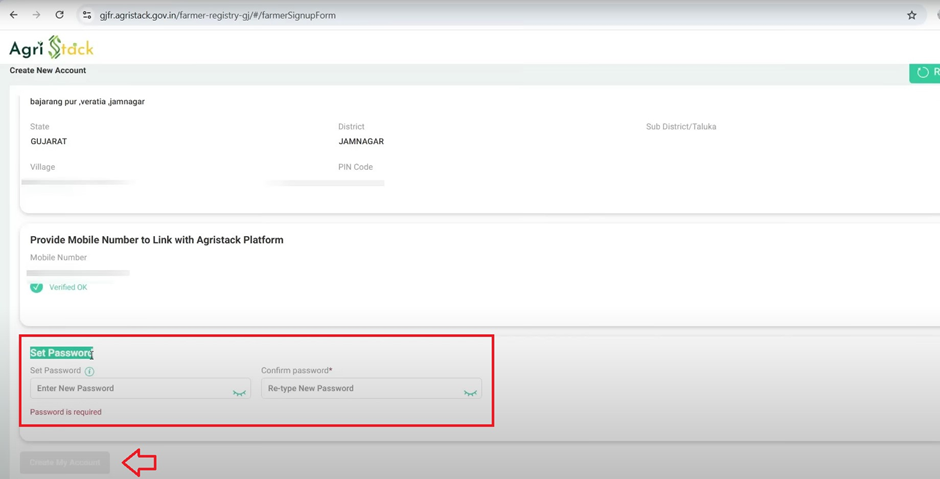The height and width of the screenshot is (479, 940).
Task: Click the 'Password is required' error message
Action: pos(66,412)
